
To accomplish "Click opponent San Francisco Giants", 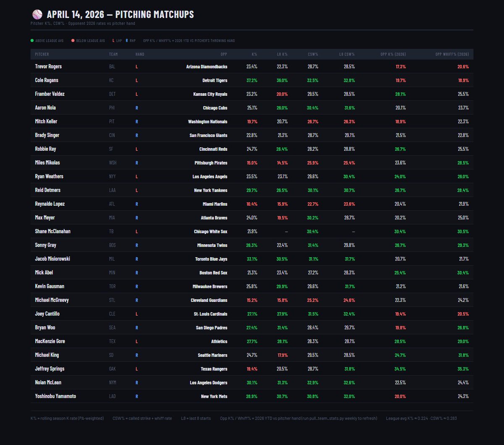I will click(208, 135).
